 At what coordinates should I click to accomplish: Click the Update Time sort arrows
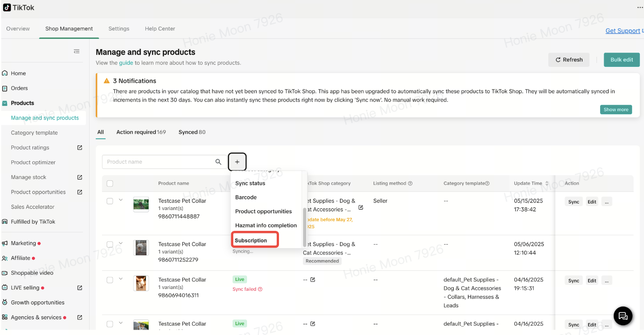[547, 183]
